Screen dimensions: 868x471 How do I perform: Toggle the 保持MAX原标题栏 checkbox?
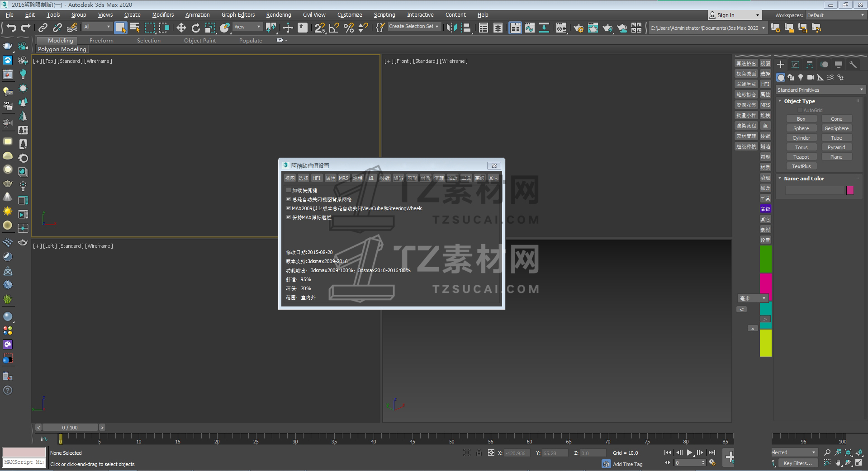[x=289, y=217]
